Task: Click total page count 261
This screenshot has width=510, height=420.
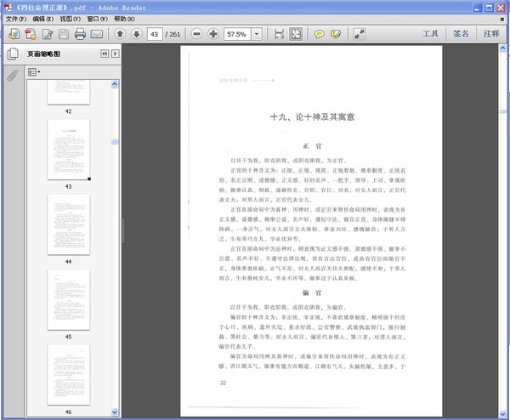Action: tap(173, 34)
